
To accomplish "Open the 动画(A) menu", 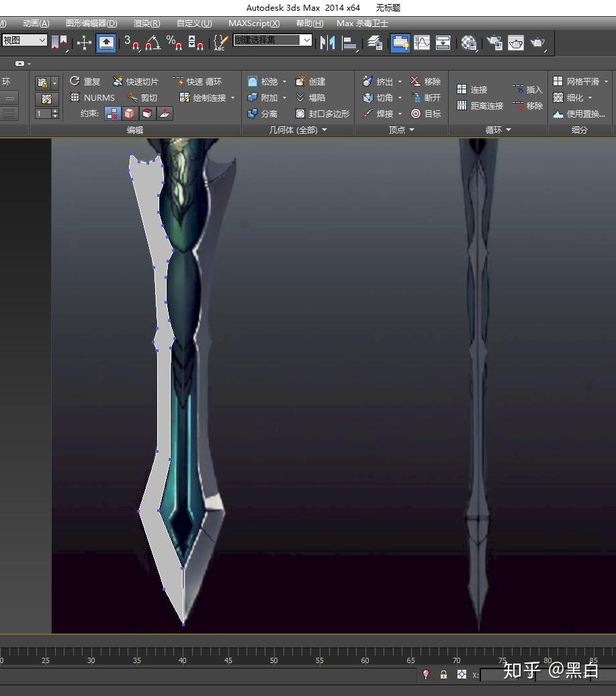I will [x=36, y=23].
